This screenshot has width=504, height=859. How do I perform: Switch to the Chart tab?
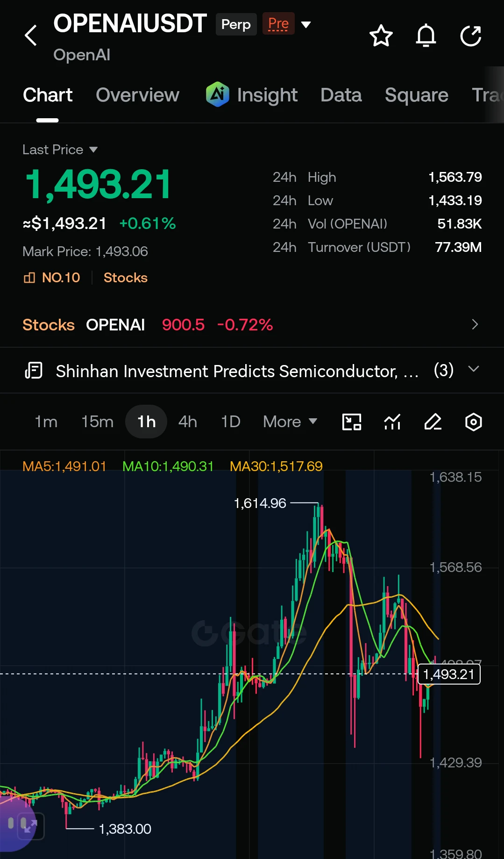click(x=48, y=95)
